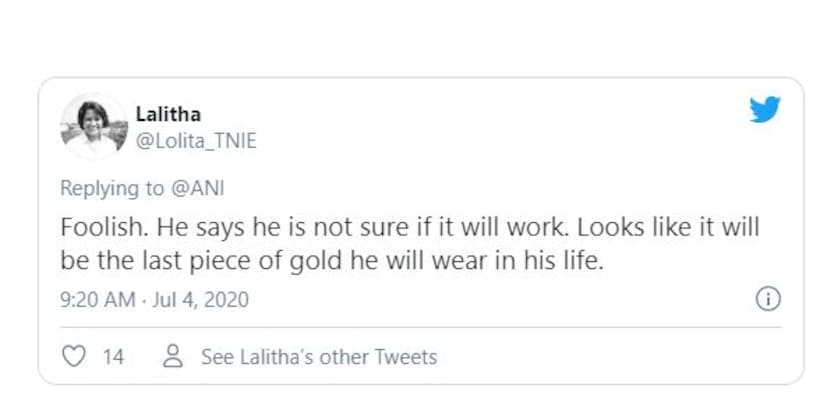The height and width of the screenshot is (420, 827).
Task: Click the "Jul 4, 2020" date
Action: [x=198, y=299]
